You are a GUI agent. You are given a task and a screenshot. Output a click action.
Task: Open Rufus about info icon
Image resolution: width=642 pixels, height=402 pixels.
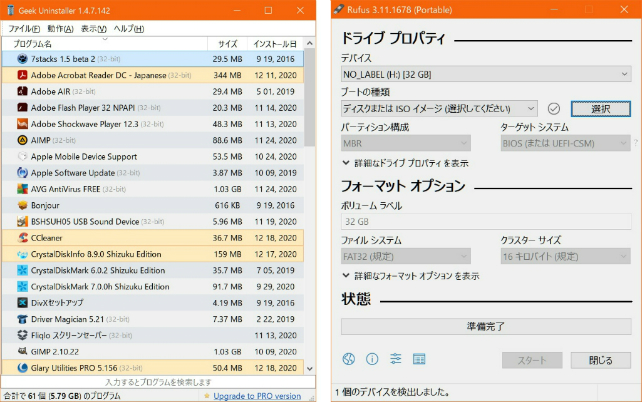pyautogui.click(x=372, y=359)
